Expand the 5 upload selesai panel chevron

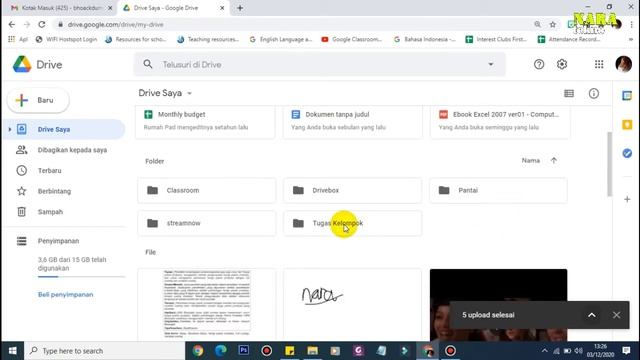click(591, 315)
